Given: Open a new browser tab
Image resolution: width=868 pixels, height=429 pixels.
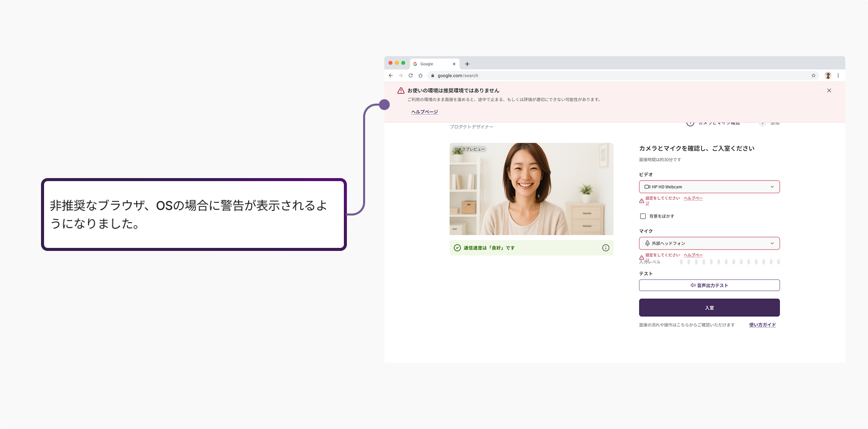Looking at the screenshot, I should click(x=467, y=64).
